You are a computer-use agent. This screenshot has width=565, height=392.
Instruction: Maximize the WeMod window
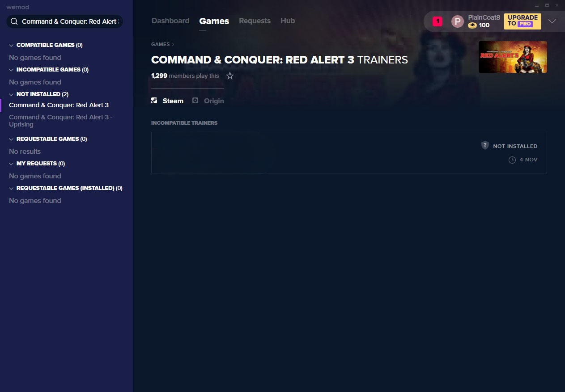coord(547,5)
